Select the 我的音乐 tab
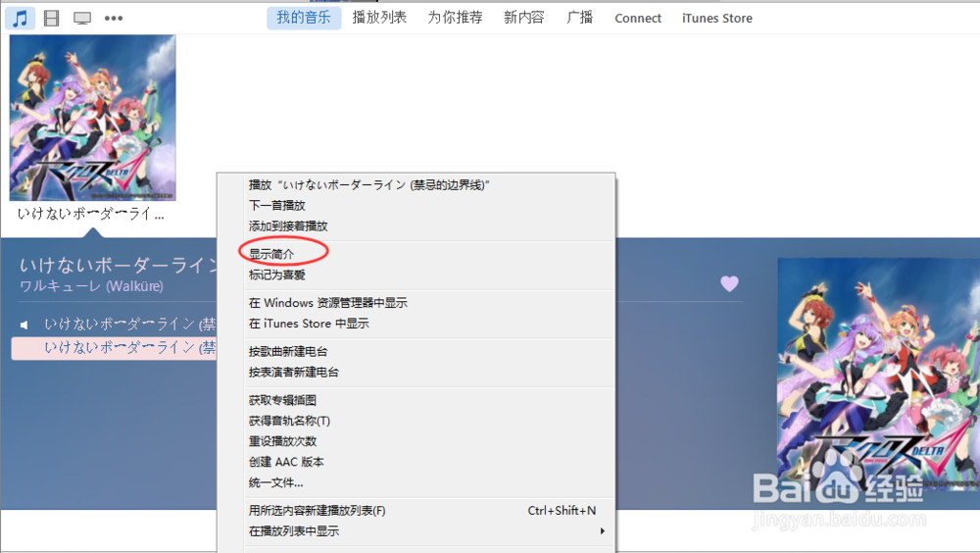The height and width of the screenshot is (553, 980). [304, 18]
